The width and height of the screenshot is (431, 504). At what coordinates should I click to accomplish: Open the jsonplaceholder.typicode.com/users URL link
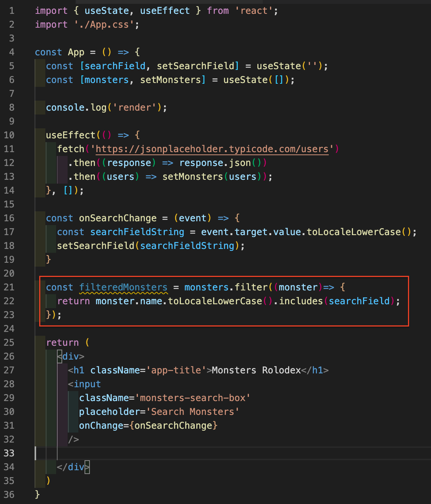pos(212,149)
